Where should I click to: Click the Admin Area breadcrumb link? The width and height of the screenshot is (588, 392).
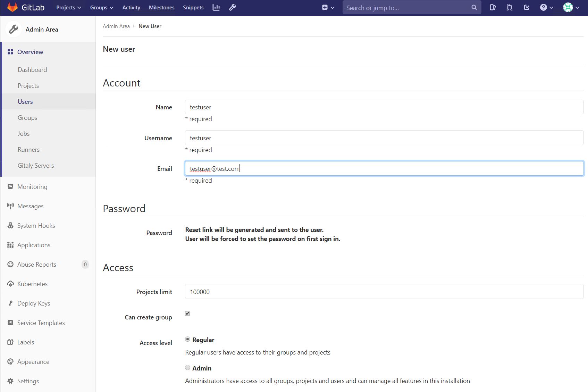pos(116,26)
